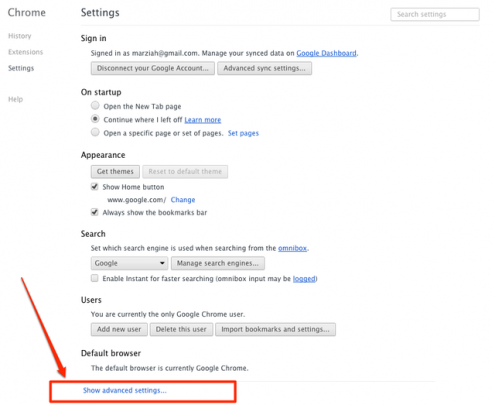Viewport: 495px width, 405px height.
Task: Open History in the left sidebar
Action: (20, 36)
